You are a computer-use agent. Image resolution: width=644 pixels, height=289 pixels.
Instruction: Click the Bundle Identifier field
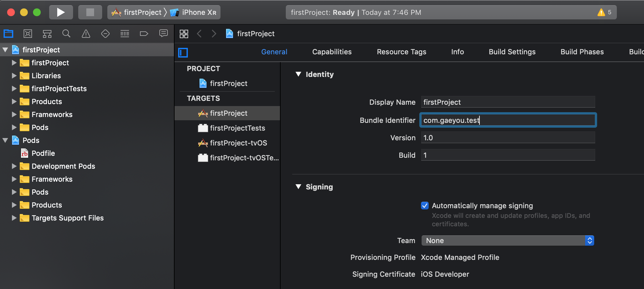pyautogui.click(x=508, y=120)
